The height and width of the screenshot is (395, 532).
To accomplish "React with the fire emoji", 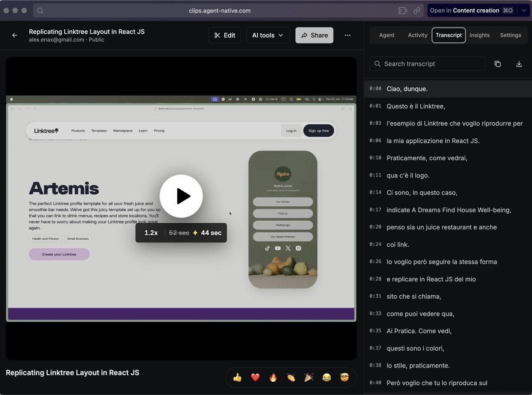I will (x=273, y=377).
